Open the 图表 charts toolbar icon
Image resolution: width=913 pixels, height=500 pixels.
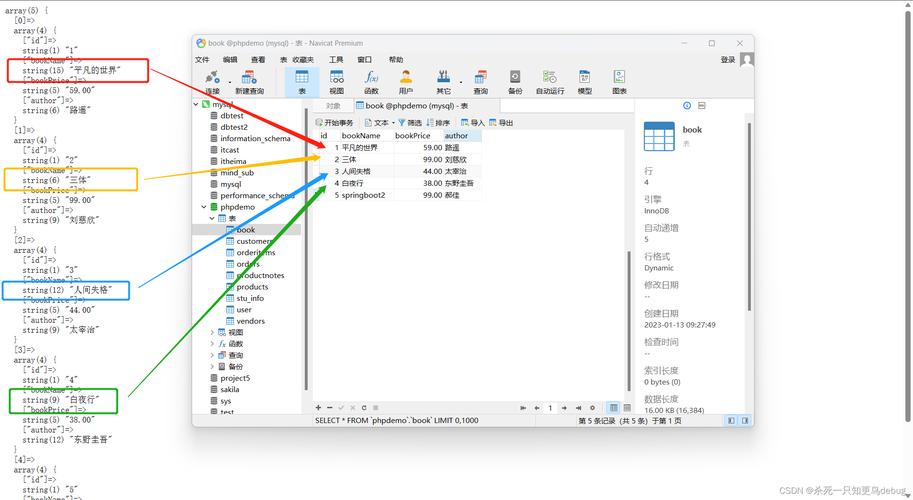click(619, 82)
